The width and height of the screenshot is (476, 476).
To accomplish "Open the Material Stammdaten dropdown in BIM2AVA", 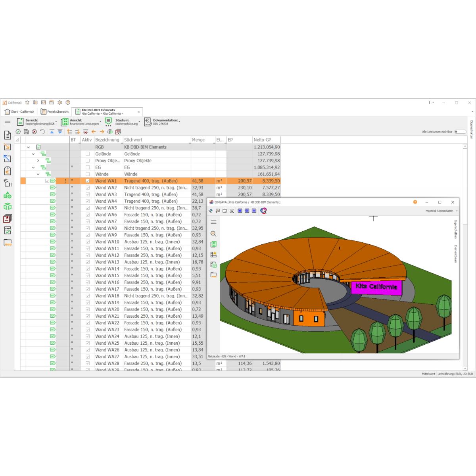I will tap(441, 211).
